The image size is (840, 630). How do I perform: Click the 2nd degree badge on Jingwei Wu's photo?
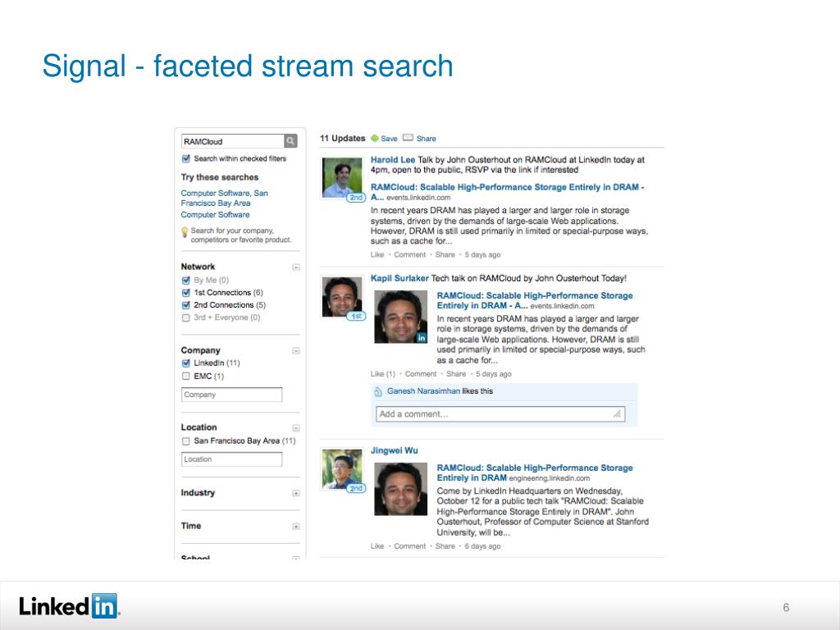pyautogui.click(x=356, y=488)
